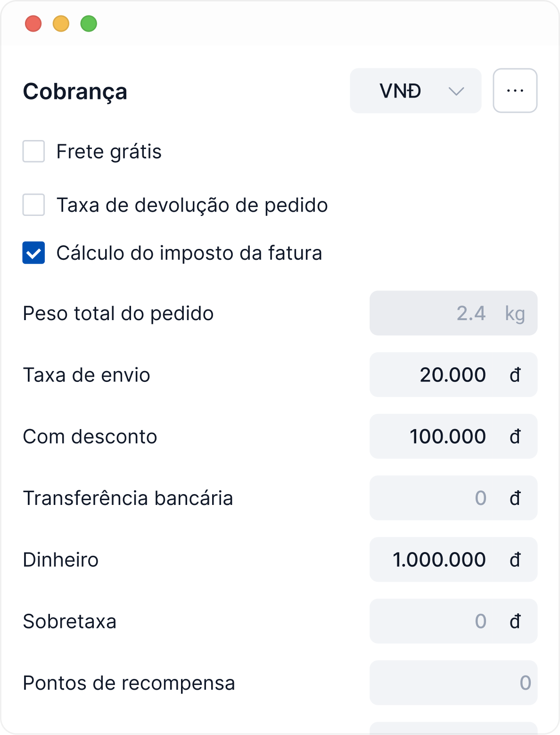Check Taxa de devolução de pedido
Image resolution: width=560 pixels, height=735 pixels.
click(x=34, y=205)
